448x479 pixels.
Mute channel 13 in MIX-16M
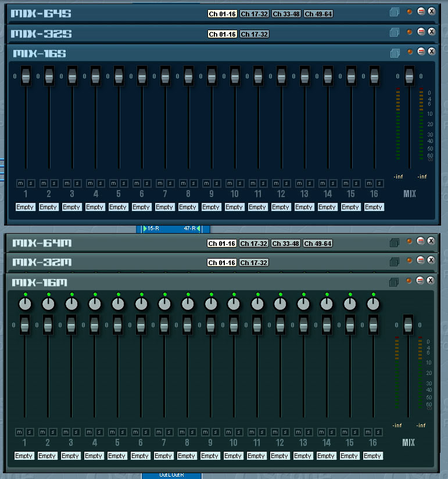tap(298, 432)
